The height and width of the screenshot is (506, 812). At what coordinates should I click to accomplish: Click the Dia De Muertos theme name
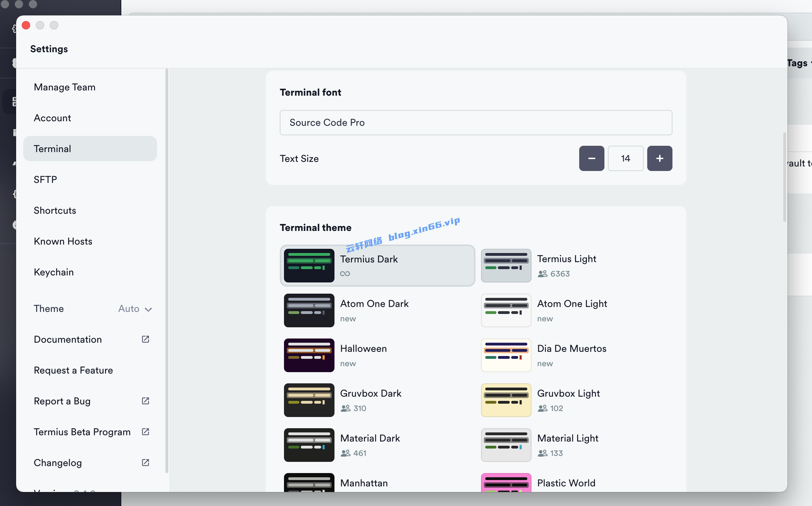pos(572,348)
